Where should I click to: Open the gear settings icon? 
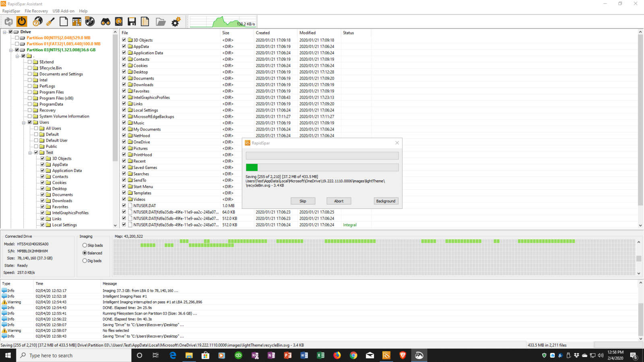[176, 22]
